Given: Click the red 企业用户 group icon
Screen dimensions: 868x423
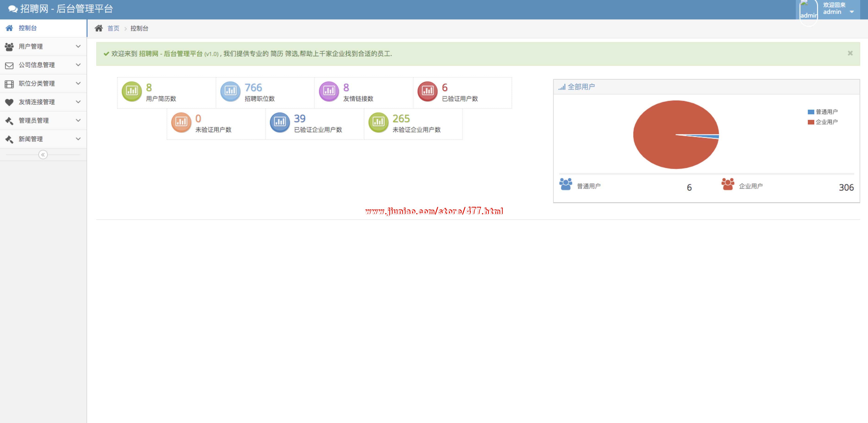Looking at the screenshot, I should pos(727,184).
